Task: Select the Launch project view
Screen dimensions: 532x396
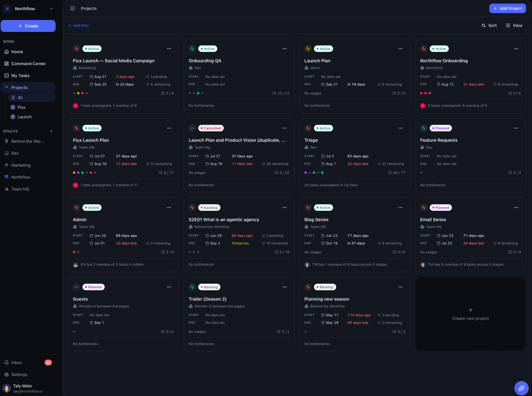Action: pos(32,117)
